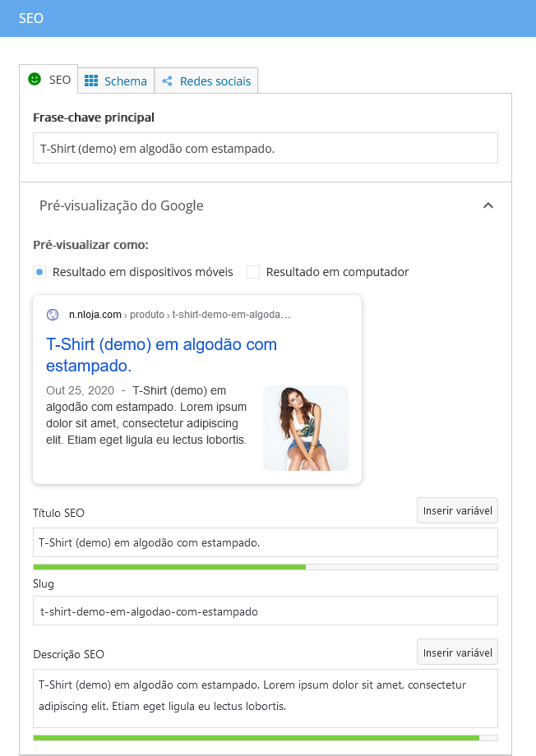
Task: Select the Slug field
Action: (x=265, y=610)
